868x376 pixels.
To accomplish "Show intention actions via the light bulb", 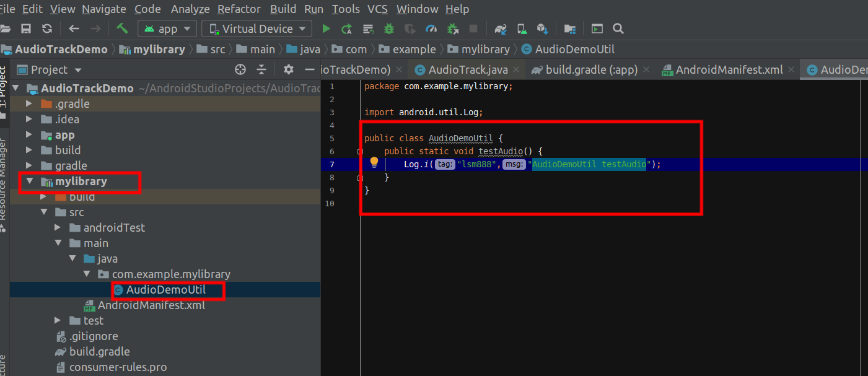I will [x=374, y=163].
